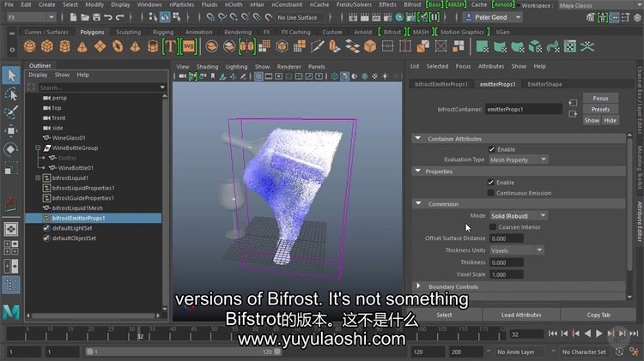Select bifrostLiquidProperties1 in Outliner

[x=83, y=188]
